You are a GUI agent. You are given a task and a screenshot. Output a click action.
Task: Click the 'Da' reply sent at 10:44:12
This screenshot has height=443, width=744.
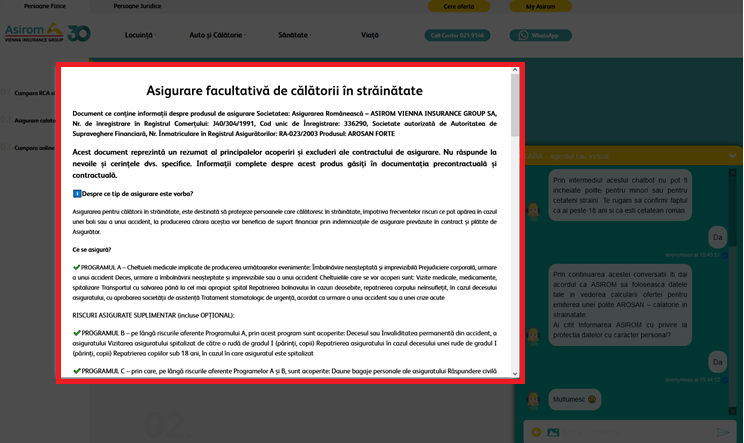[x=717, y=362]
